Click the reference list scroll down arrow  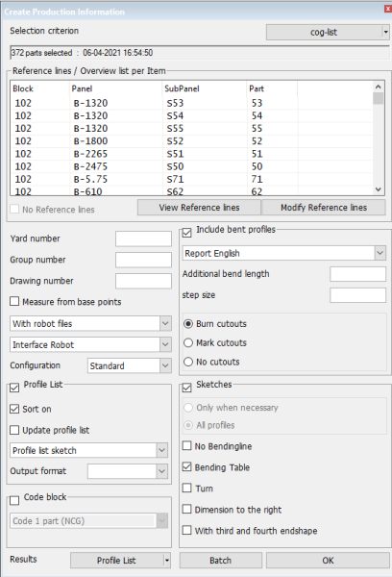(378, 189)
